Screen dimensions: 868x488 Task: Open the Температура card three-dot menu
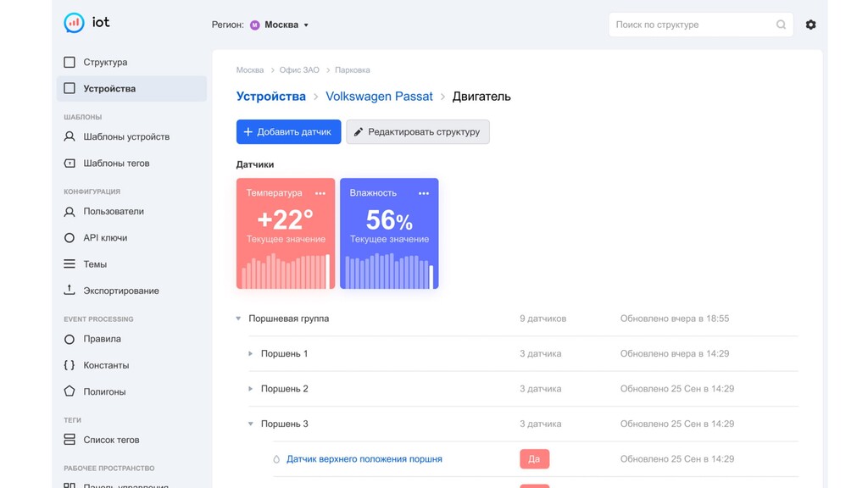[320, 193]
